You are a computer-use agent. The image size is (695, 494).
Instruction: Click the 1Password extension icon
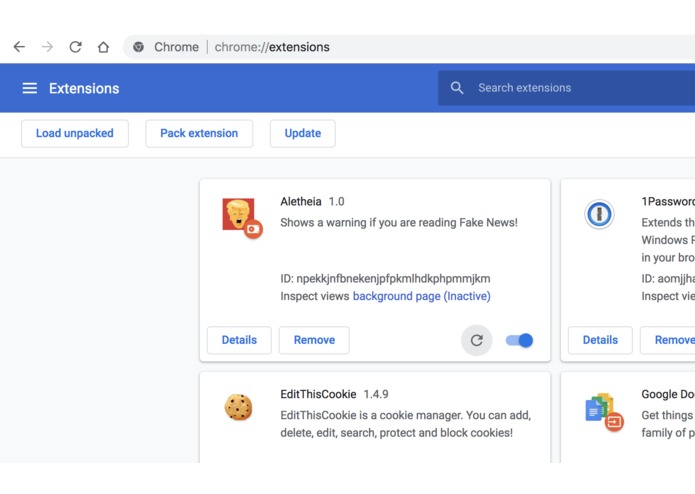tap(599, 214)
